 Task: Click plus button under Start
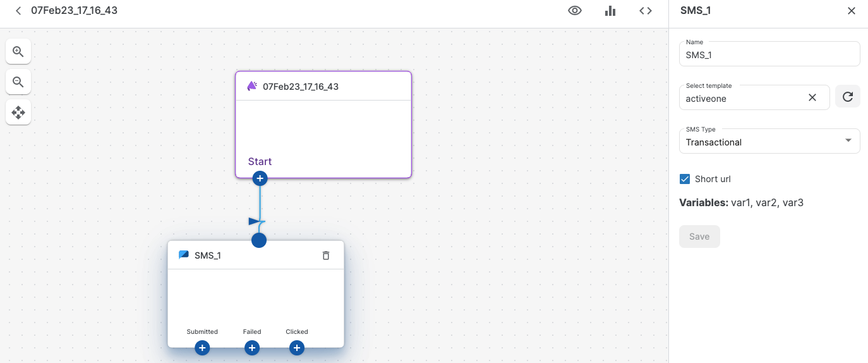coord(260,179)
